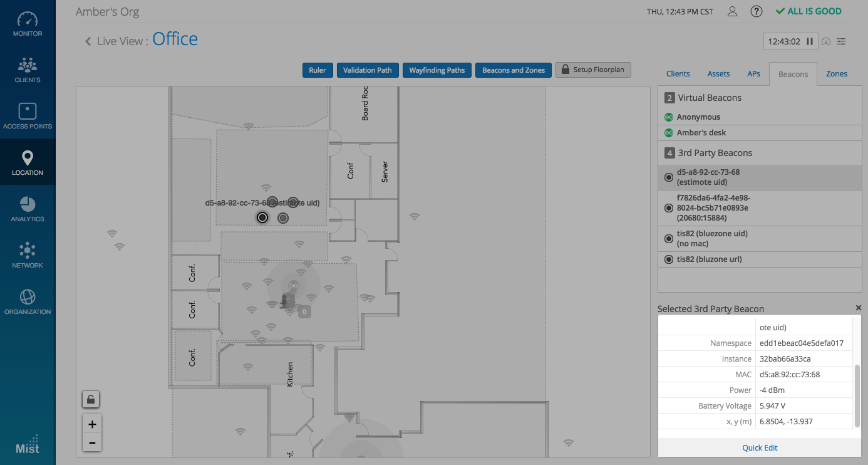Toggle Wayfinding Paths display
Screen dimensions: 868x465
click(x=437, y=70)
